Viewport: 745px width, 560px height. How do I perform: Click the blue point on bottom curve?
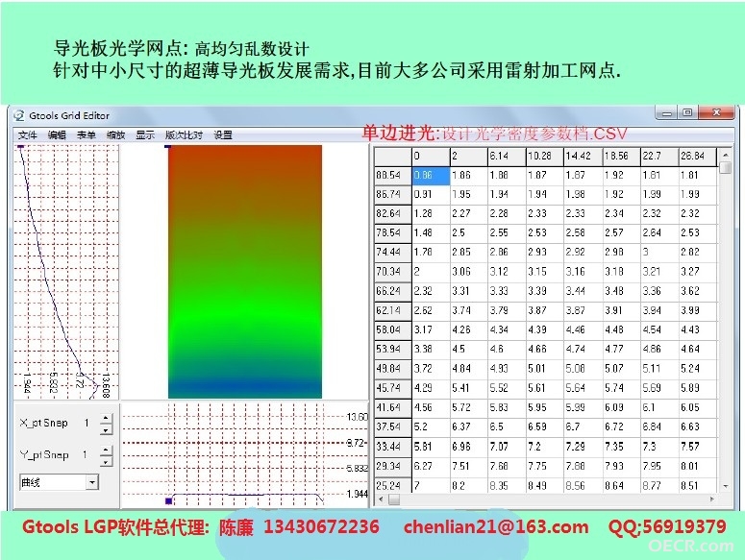168,500
